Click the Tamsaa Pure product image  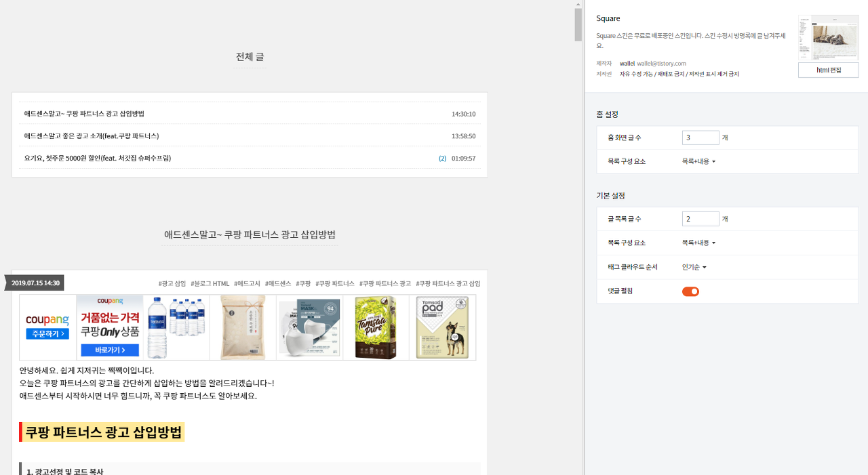coord(376,327)
